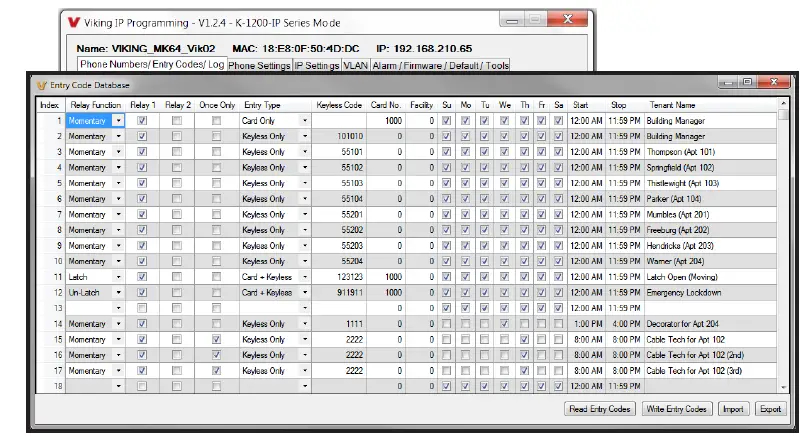Expand Entry Type dropdown for row 1 Card Only
Image resolution: width=804 pixels, height=443 pixels.
coord(305,120)
